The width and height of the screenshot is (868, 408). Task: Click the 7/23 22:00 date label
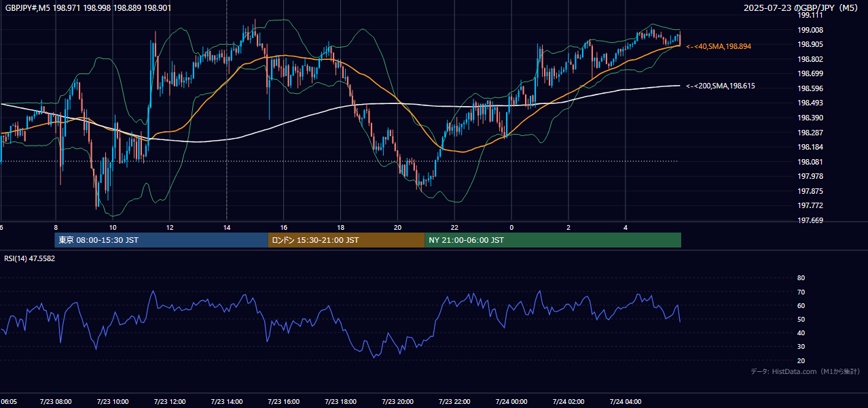(455, 401)
